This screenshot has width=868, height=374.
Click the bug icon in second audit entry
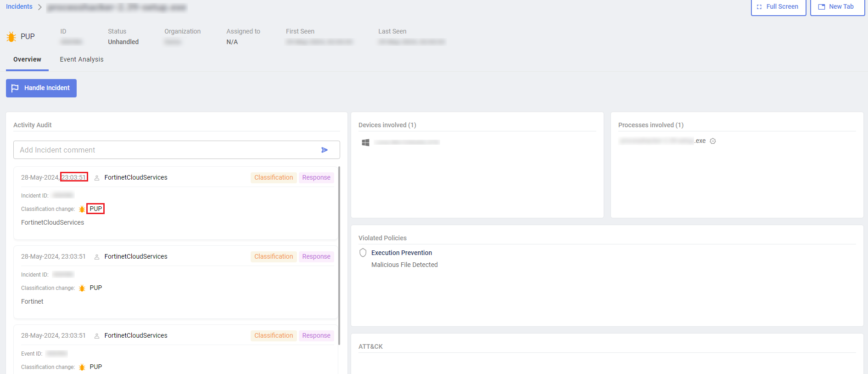coord(82,288)
